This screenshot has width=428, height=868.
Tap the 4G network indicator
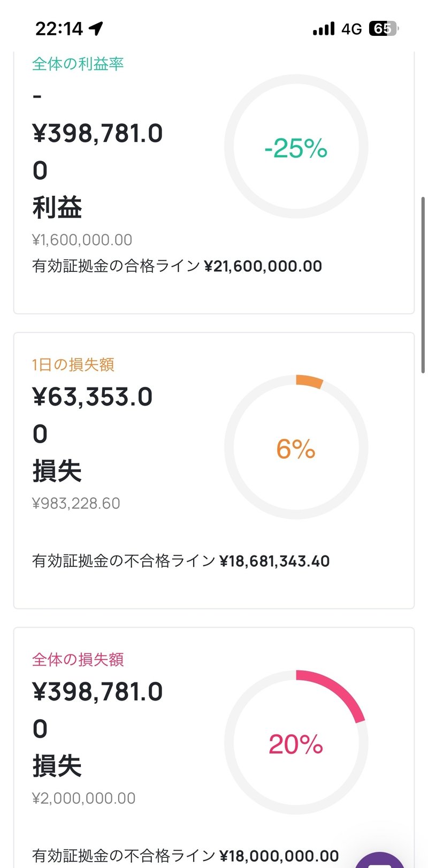[351, 29]
